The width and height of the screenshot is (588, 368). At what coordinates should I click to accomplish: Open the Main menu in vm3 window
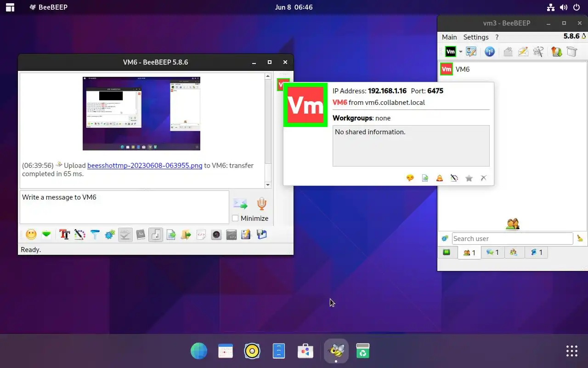point(449,37)
